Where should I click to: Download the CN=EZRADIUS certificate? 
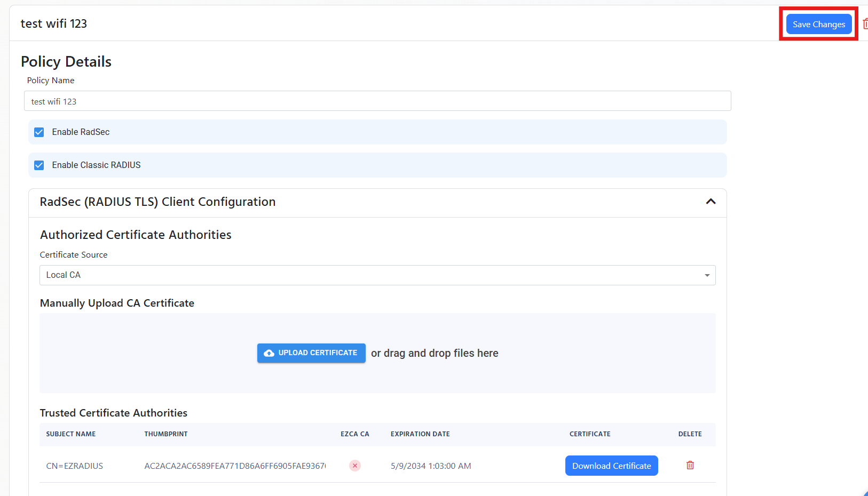tap(611, 466)
